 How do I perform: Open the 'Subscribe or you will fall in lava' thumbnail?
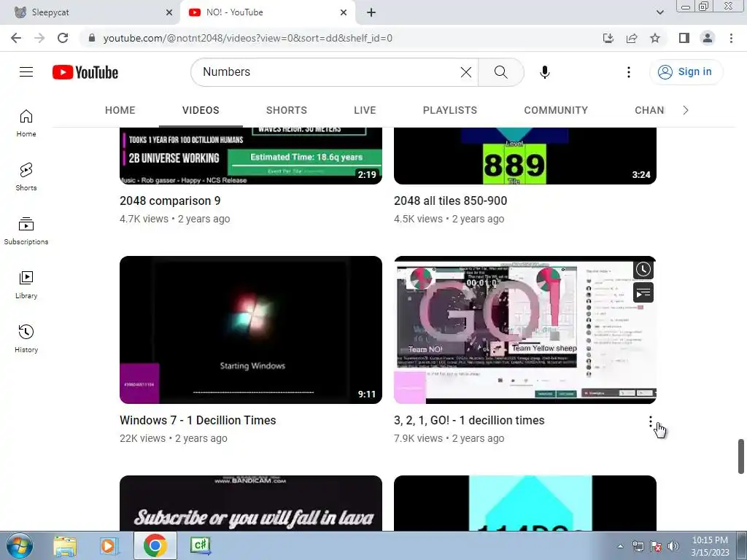[251, 503]
